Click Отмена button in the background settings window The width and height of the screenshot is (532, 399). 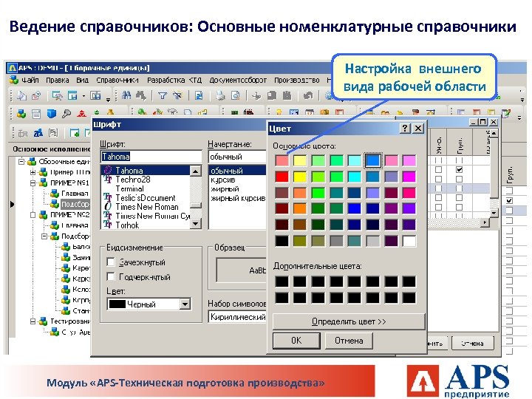point(472,344)
